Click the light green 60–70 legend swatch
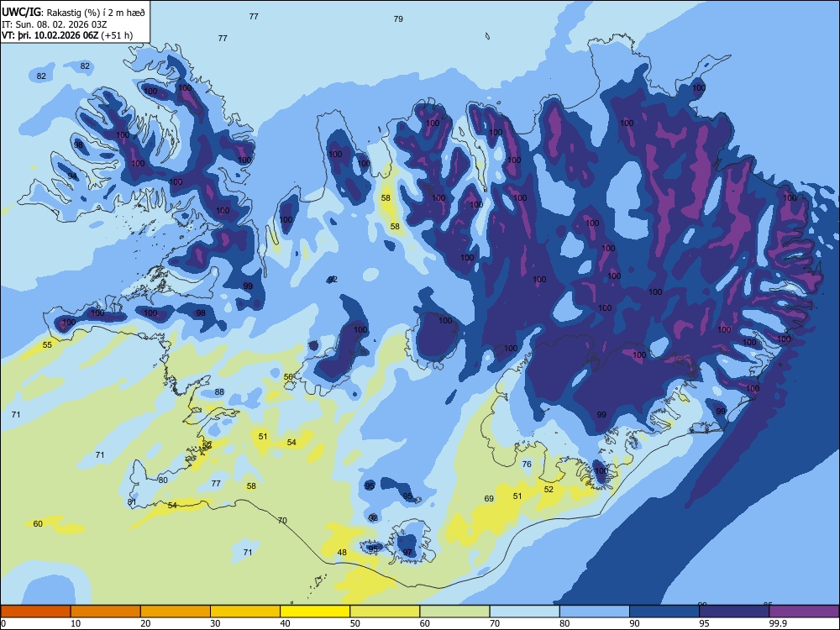The width and height of the screenshot is (840, 630). [x=454, y=612]
